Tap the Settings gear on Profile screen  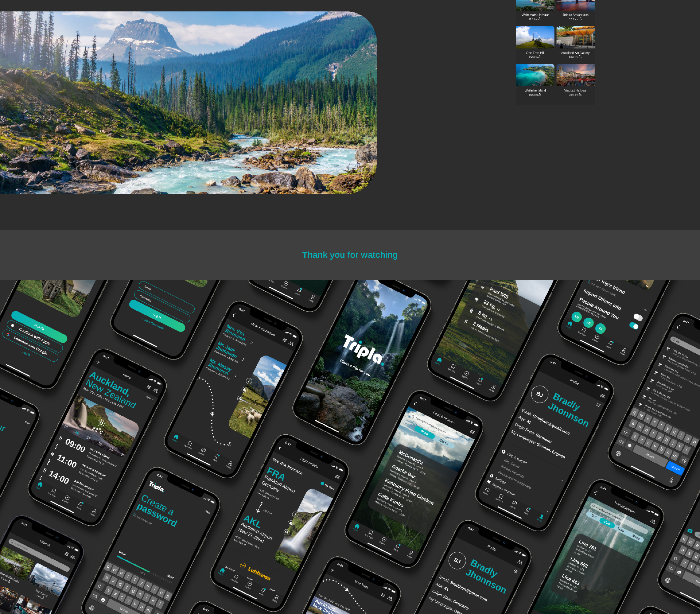pos(491,476)
